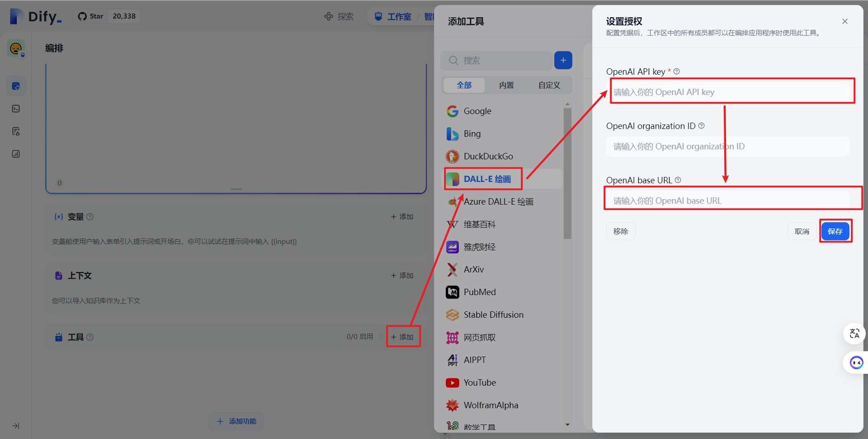Focus the OpenAI organization ID field

pyautogui.click(x=728, y=146)
